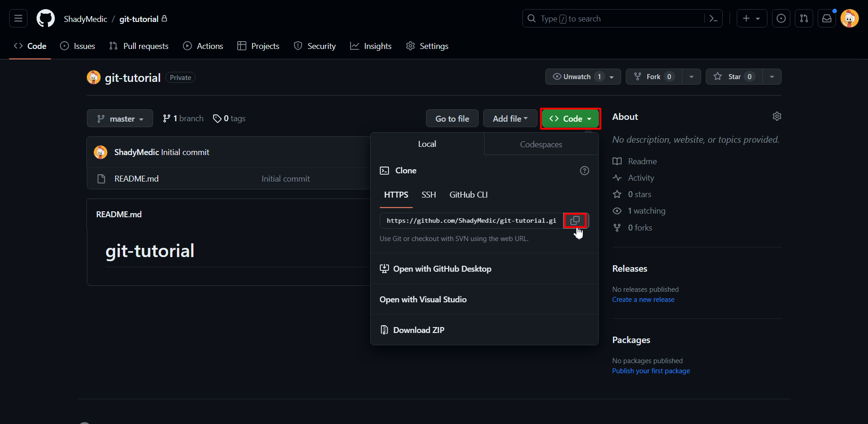The width and height of the screenshot is (868, 424).
Task: Toggle the Unwatch button for this repository
Action: (578, 77)
